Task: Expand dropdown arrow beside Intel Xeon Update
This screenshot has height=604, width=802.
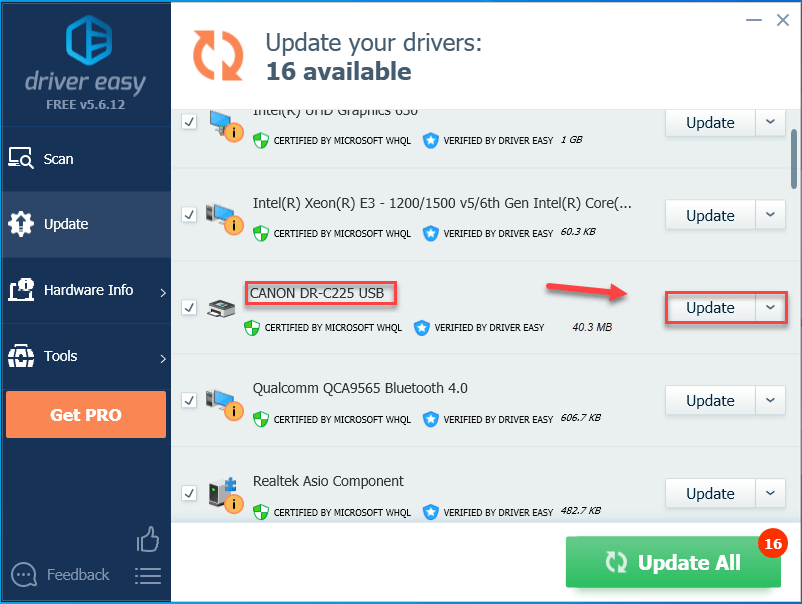Action: click(x=770, y=215)
